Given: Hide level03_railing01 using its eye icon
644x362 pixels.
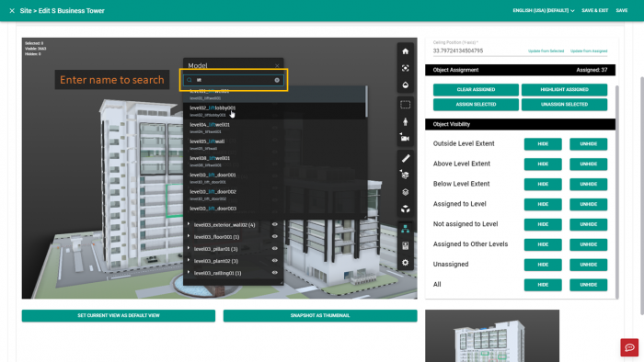Looking at the screenshot, I should 275,273.
